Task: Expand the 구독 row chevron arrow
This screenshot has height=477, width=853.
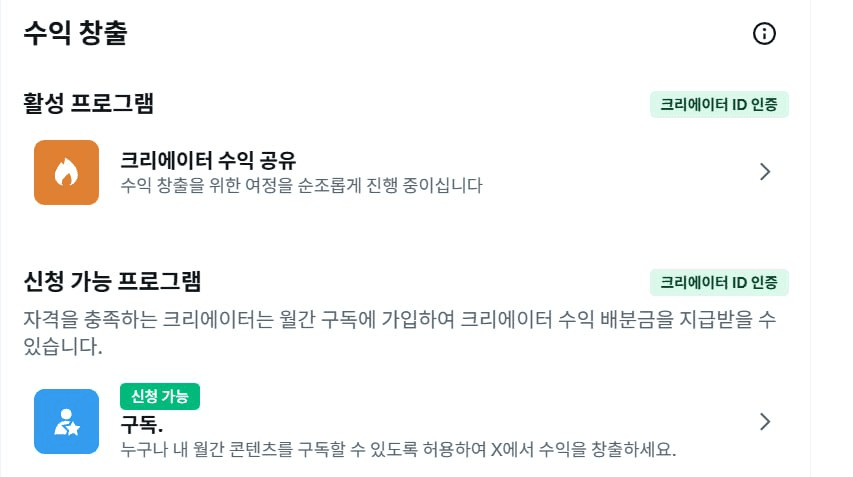Action: pos(765,422)
